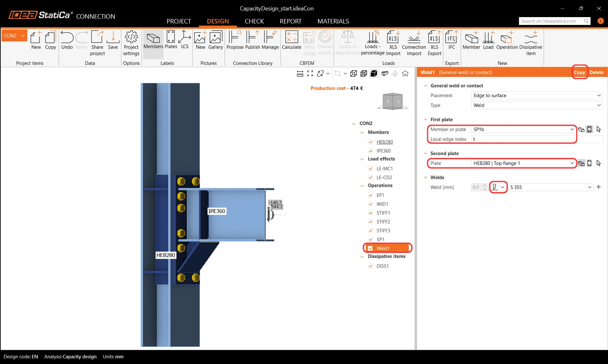This screenshot has width=608, height=364.
Task: Toggle the Weld1 operation checkbox
Action: pos(370,248)
